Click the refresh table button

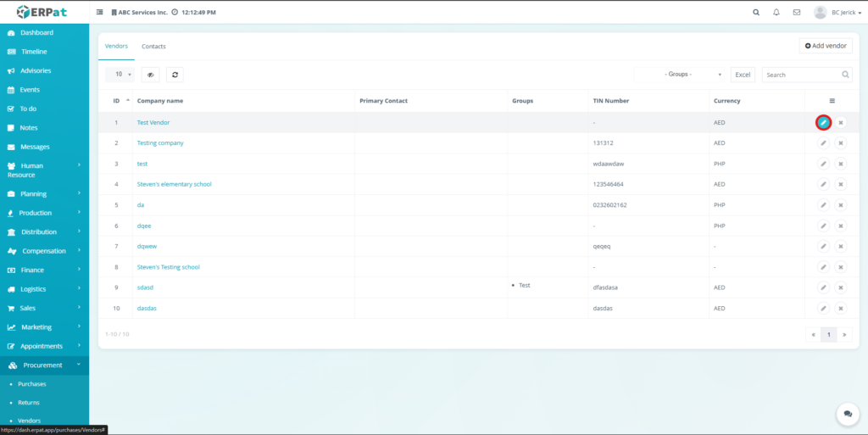click(175, 75)
